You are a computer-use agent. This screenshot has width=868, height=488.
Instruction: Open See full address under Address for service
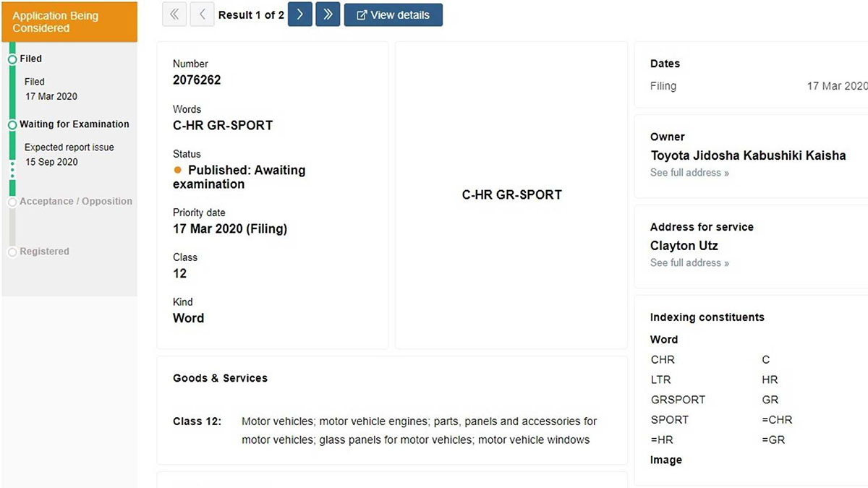pos(689,263)
